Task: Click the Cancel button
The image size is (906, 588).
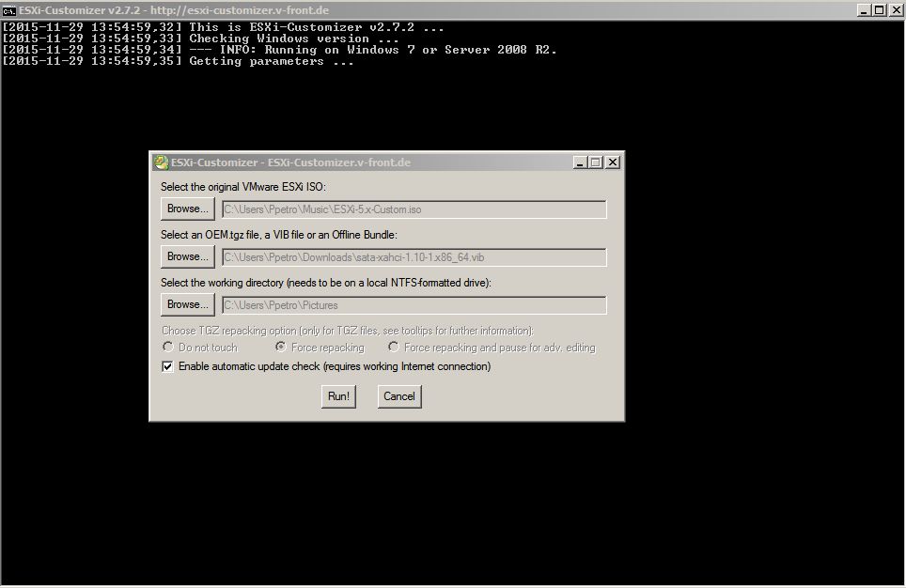Action: coord(399,396)
